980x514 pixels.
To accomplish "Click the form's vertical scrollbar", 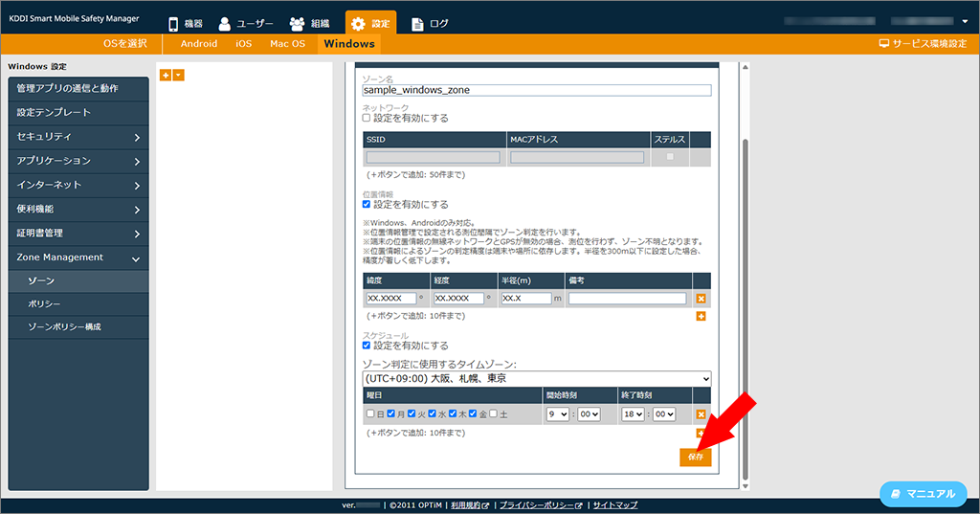I will (745, 309).
